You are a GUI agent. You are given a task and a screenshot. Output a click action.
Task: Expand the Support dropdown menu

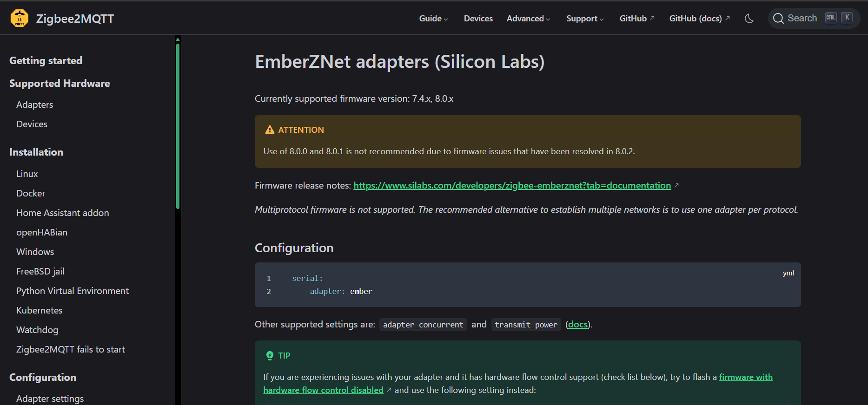[585, 19]
